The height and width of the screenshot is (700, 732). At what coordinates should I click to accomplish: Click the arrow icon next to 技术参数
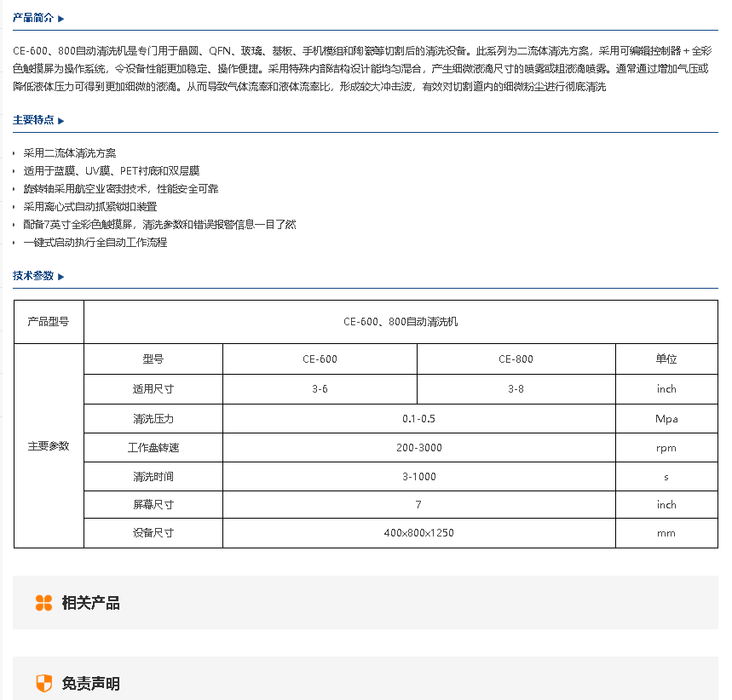click(x=61, y=276)
